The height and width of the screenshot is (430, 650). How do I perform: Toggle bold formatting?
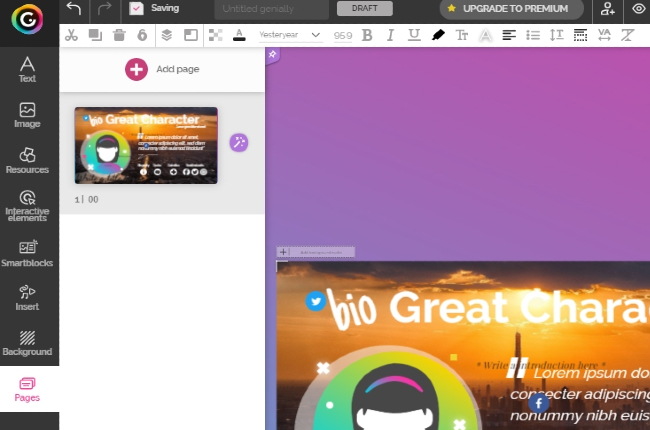pyautogui.click(x=367, y=35)
